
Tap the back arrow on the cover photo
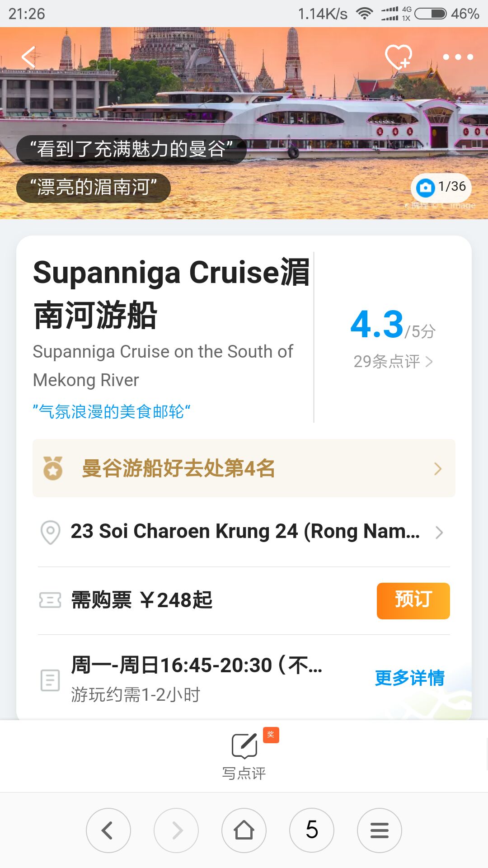click(x=29, y=57)
